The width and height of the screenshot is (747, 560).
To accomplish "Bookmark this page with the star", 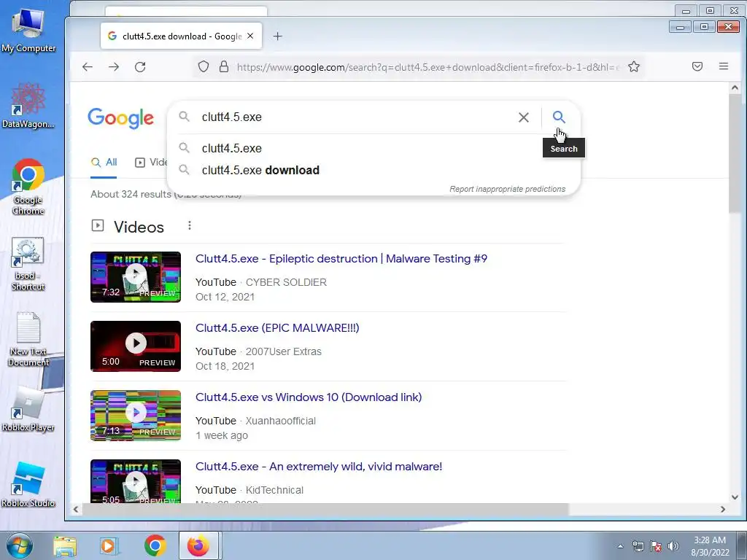I will tap(634, 66).
